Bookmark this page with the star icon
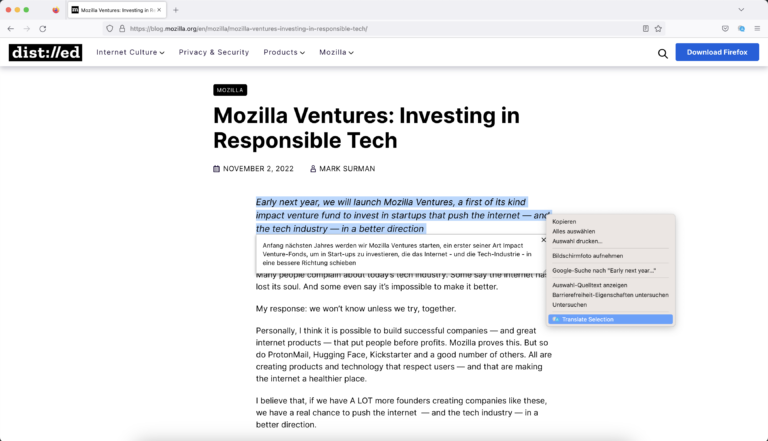768x441 pixels. coord(658,28)
